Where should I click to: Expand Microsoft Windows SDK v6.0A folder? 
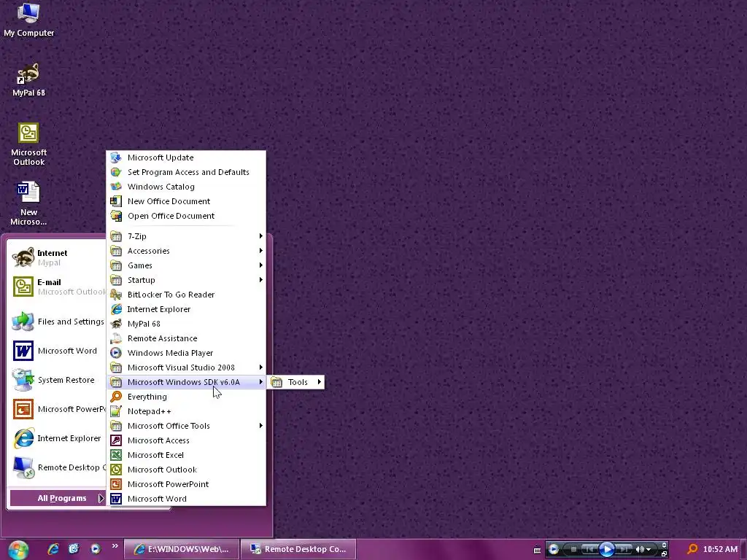(x=186, y=382)
